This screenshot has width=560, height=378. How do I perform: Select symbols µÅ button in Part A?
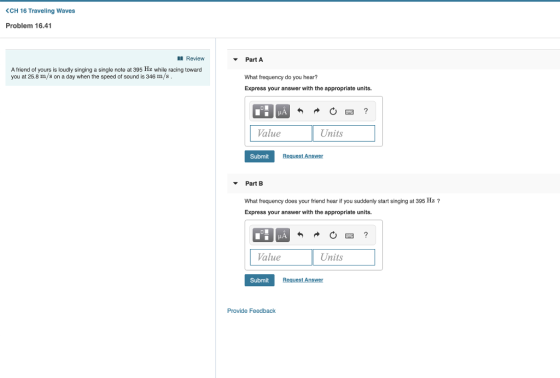point(282,111)
